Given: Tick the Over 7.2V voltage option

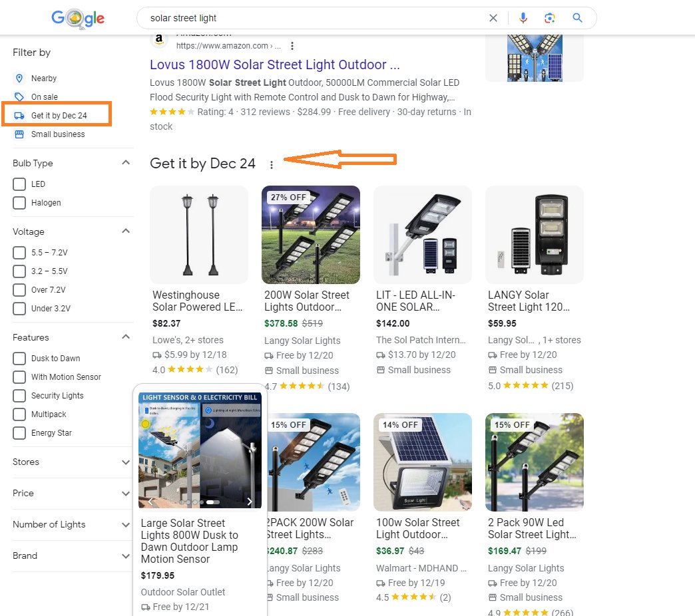Looking at the screenshot, I should coord(19,290).
